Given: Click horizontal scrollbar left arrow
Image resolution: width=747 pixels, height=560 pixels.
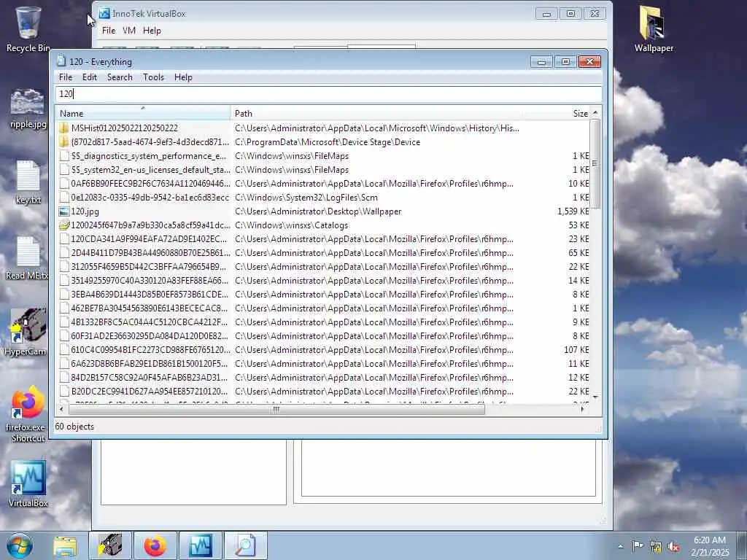Looking at the screenshot, I should (x=61, y=409).
